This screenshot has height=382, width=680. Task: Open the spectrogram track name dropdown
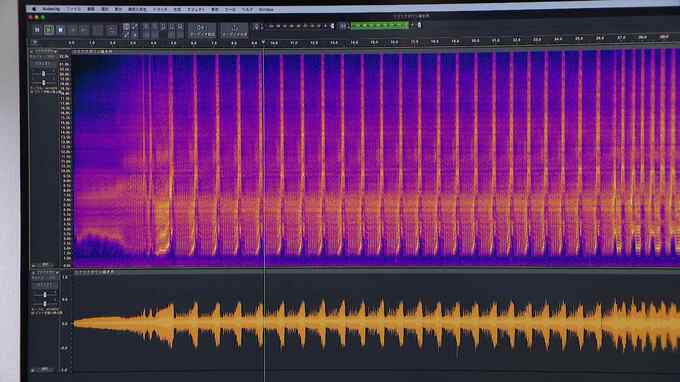pos(43,51)
